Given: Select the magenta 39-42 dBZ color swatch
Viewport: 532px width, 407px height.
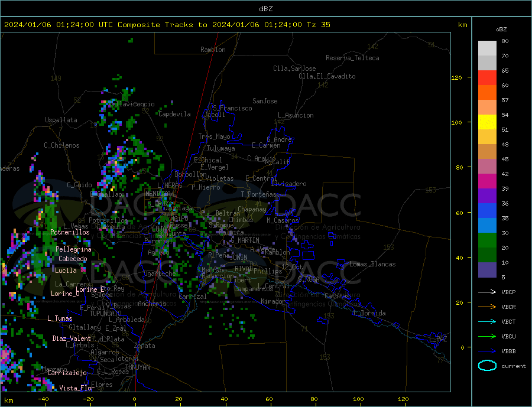Looking at the screenshot, I should pos(487,181).
